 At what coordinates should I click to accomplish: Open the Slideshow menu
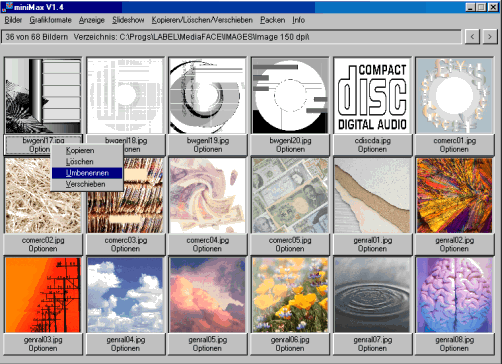click(x=128, y=20)
